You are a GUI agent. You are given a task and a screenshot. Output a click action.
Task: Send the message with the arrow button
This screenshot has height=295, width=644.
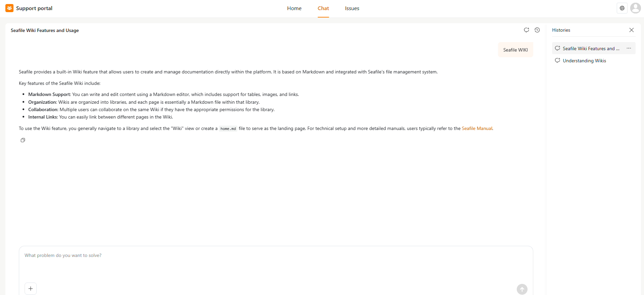522,289
